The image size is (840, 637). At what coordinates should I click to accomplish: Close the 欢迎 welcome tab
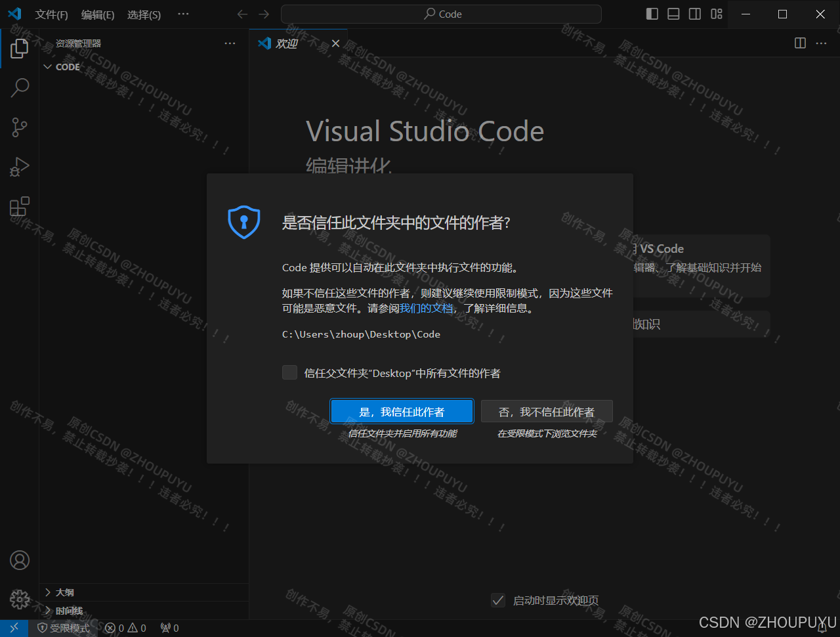click(335, 43)
